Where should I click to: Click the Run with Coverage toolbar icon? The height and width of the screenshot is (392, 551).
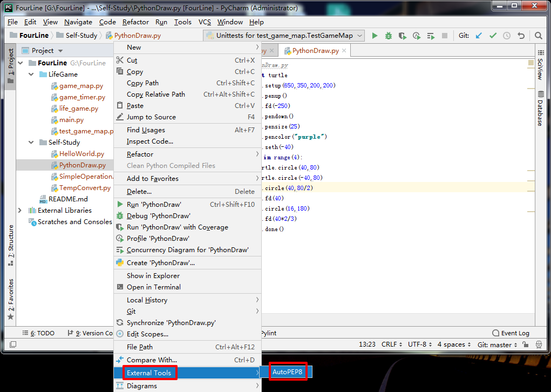(x=403, y=36)
